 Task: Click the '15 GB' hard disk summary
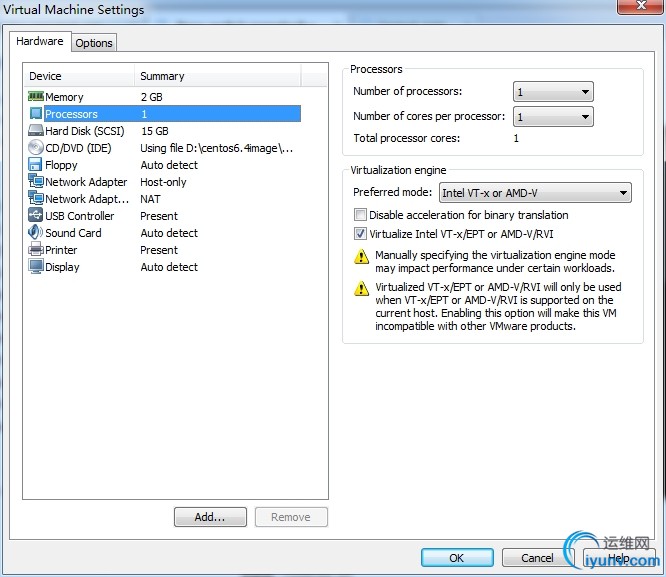[x=155, y=131]
